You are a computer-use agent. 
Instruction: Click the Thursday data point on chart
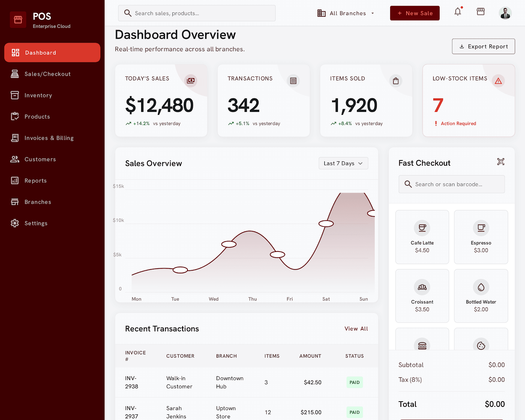coord(277,254)
